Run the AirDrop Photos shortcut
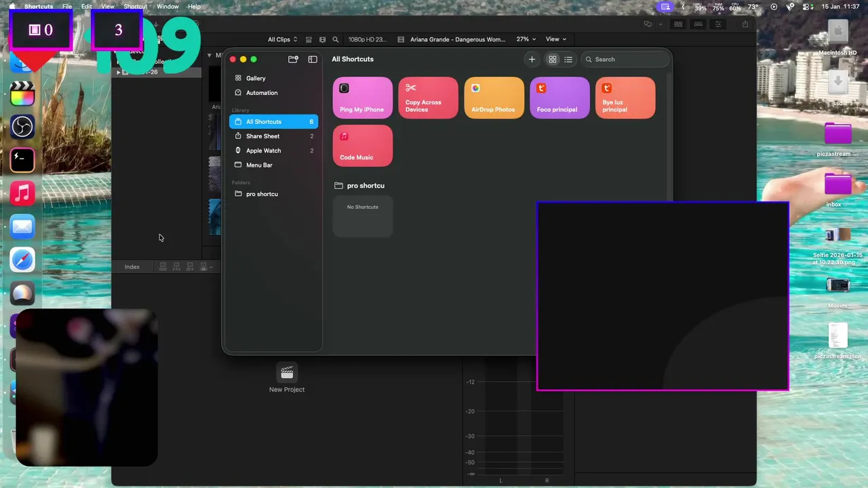Image resolution: width=868 pixels, height=488 pixels. [494, 98]
